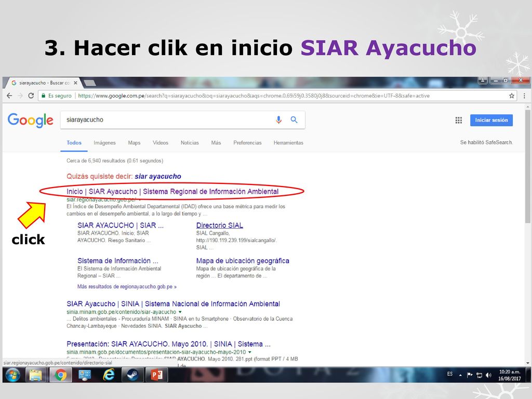Click 'Más resultados de regionayacucho.gob.pe'
Screen dimensions: 532x399
tap(127, 287)
